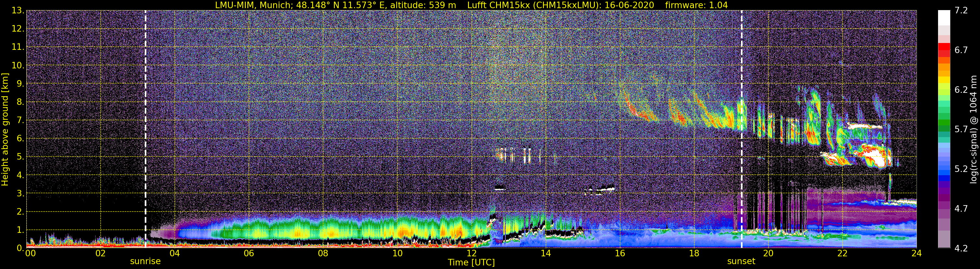This screenshot has width=980, height=269.
Task: Click the colorbar value label '6.2'
Action: click(x=961, y=90)
